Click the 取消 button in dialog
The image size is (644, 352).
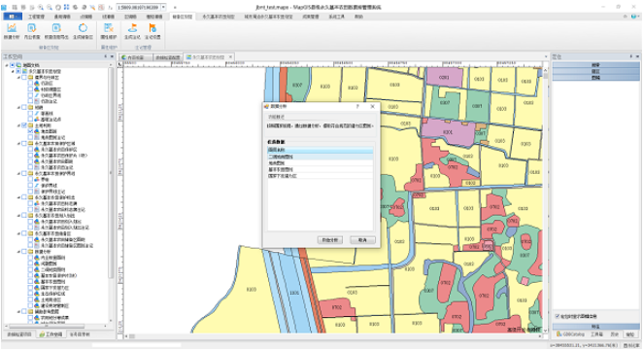point(362,240)
